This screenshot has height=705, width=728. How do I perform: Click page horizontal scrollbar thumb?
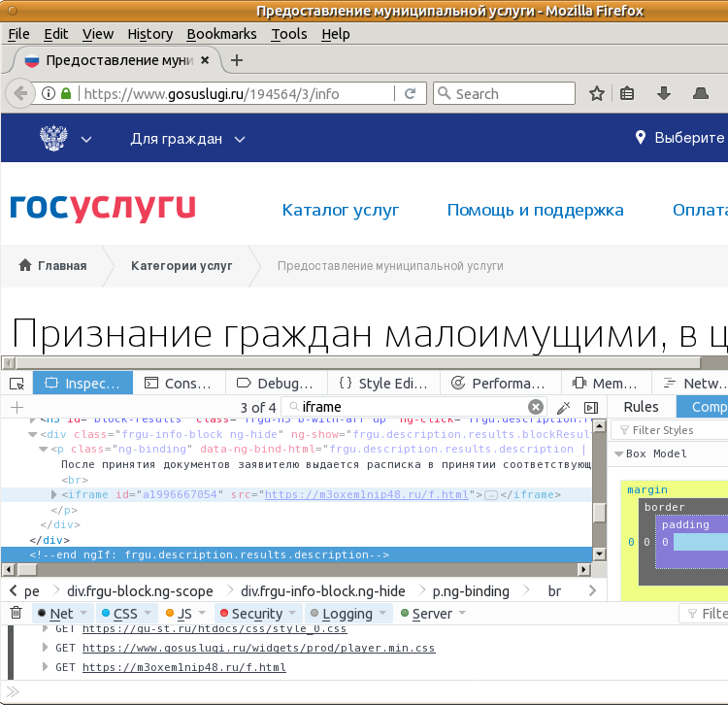tap(357, 362)
